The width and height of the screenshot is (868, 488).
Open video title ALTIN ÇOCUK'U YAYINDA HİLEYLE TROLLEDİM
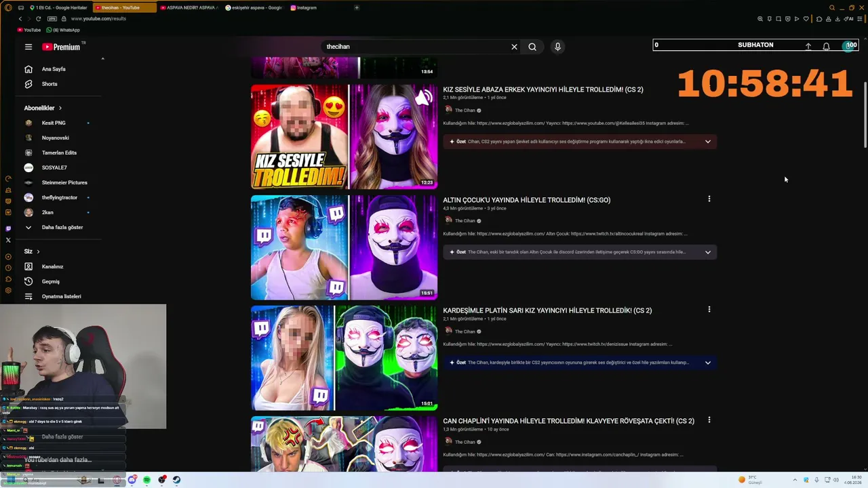527,200
